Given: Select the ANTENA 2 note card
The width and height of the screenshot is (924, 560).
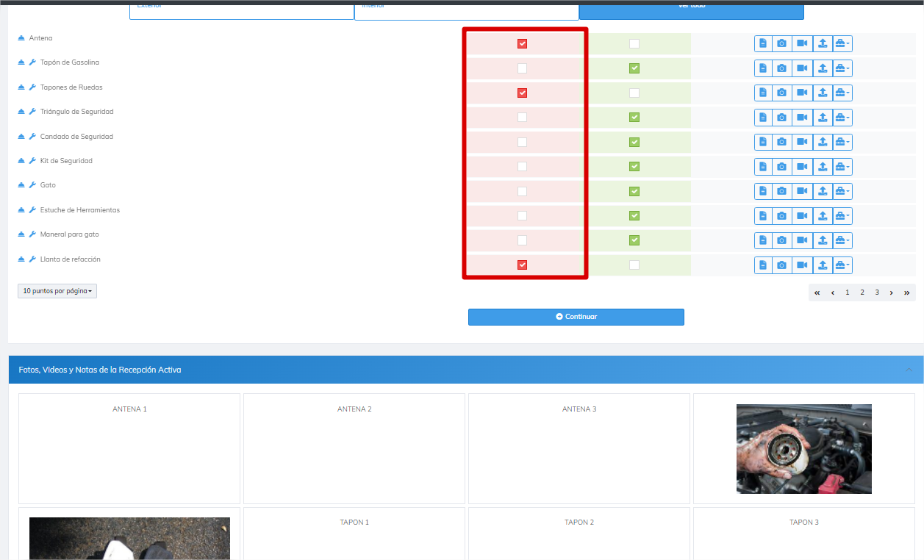Looking at the screenshot, I should 354,448.
